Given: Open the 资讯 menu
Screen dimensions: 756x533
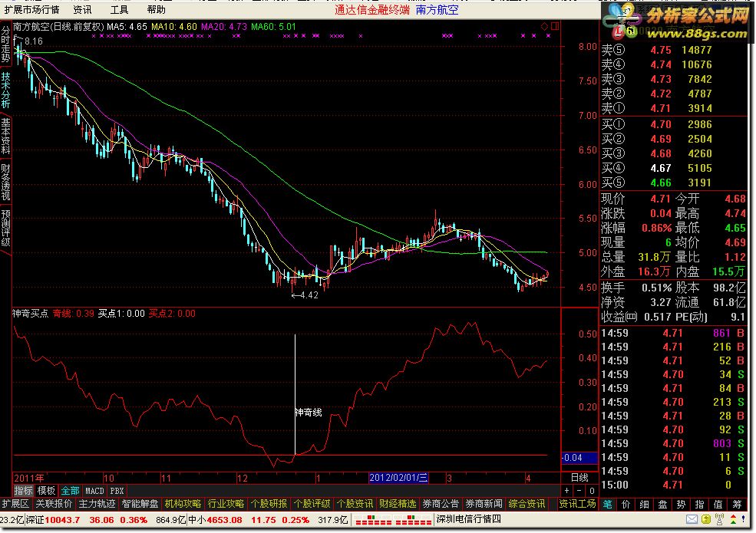Looking at the screenshot, I should (x=82, y=10).
